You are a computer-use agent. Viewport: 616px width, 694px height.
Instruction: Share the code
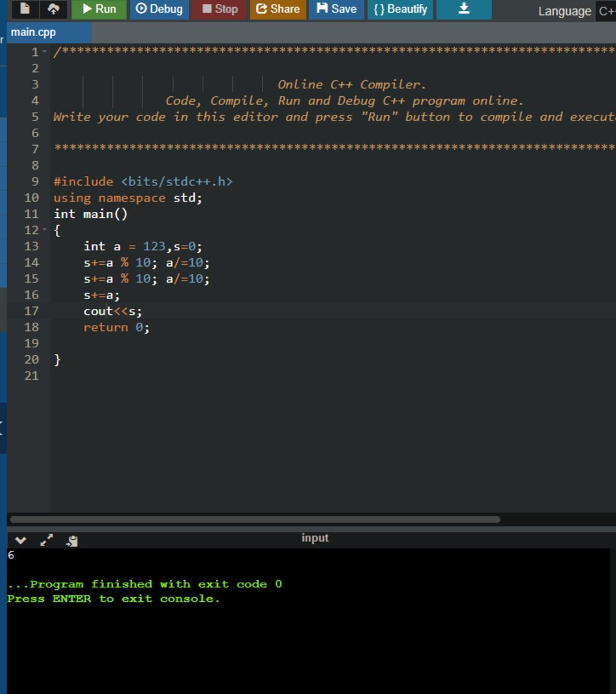278,9
